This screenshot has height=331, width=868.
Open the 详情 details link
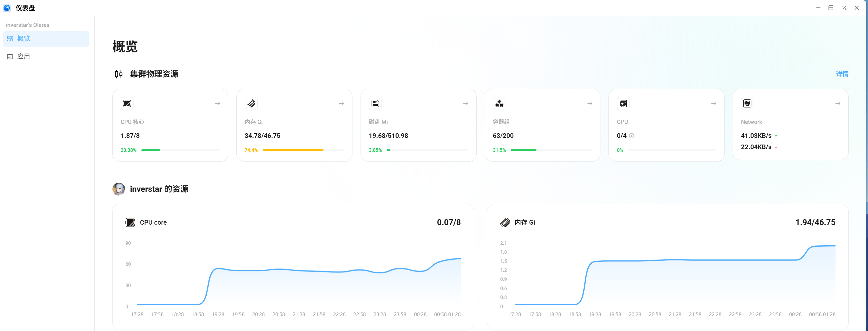[x=842, y=74]
